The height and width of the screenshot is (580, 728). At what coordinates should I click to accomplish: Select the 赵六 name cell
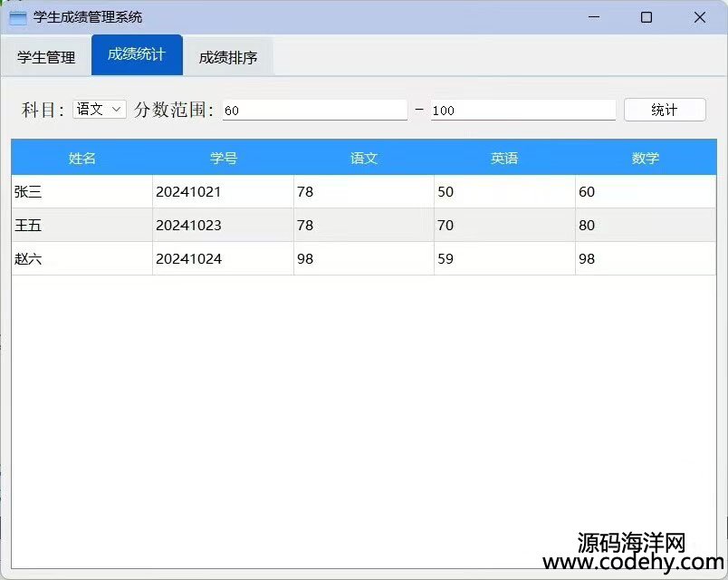pyautogui.click(x=82, y=259)
